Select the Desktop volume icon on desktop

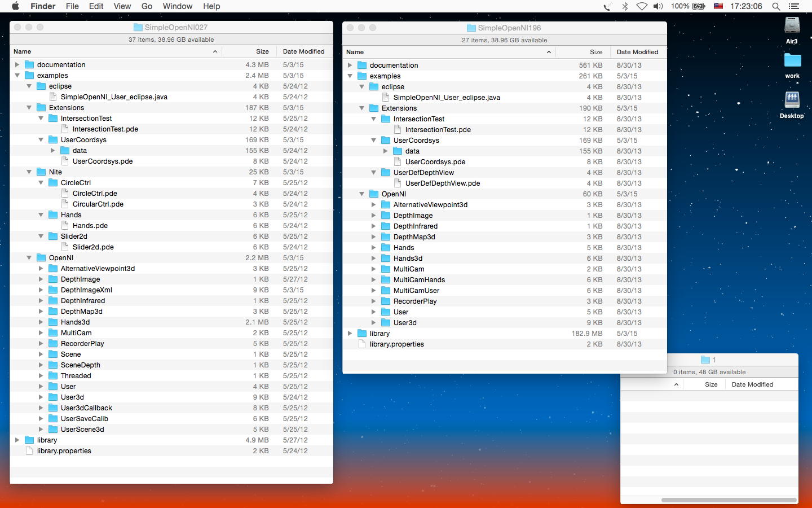792,100
